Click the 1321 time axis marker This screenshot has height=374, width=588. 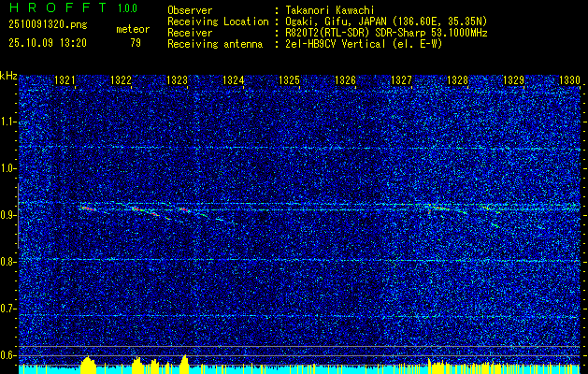[65, 79]
